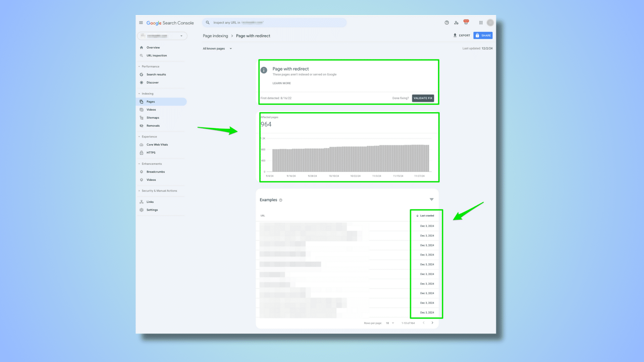This screenshot has height=362, width=644.
Task: Click the VALIDATE FIX button
Action: click(423, 98)
